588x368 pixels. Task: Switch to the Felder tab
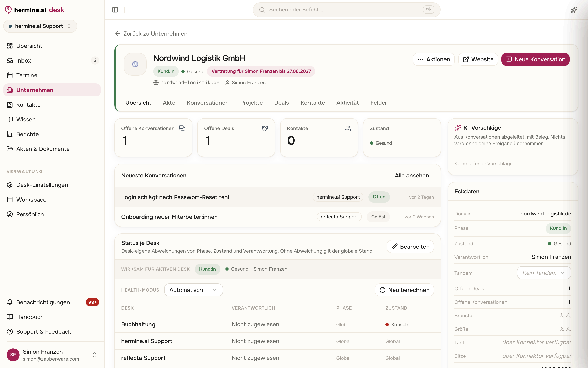[x=379, y=103]
